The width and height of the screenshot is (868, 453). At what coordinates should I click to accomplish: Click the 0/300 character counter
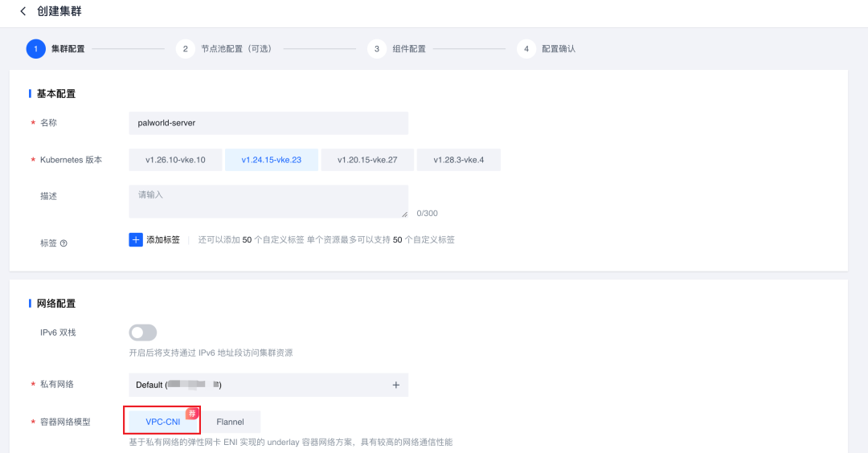[x=427, y=213]
